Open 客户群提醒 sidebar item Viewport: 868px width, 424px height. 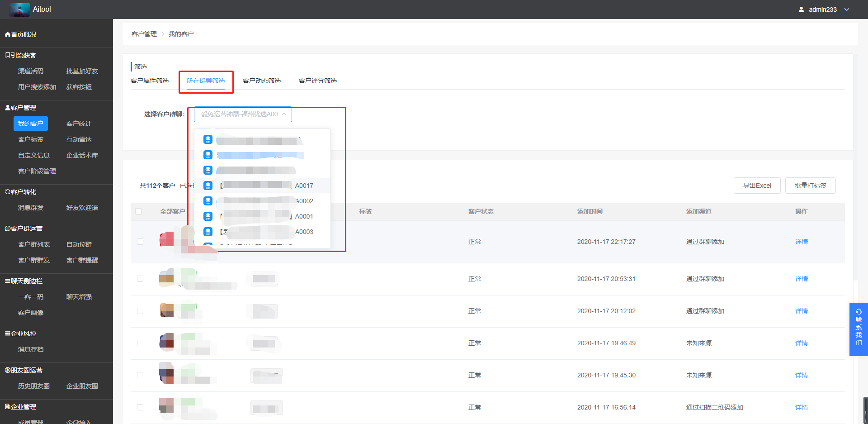point(82,260)
